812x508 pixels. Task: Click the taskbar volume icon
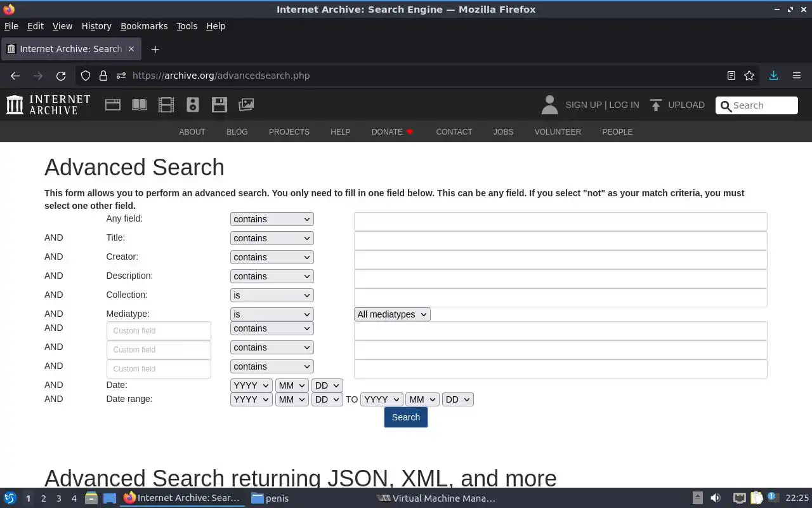(x=716, y=498)
